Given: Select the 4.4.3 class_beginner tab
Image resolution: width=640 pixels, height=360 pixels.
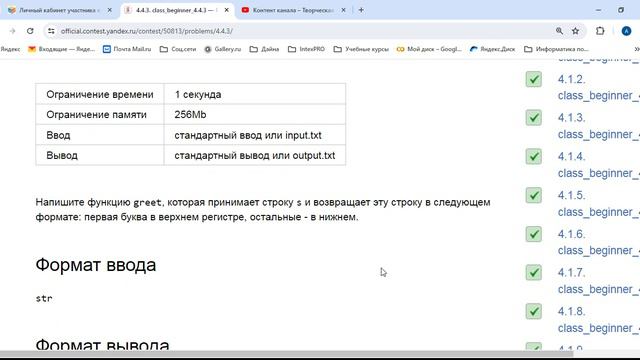Looking at the screenshot, I should click(178, 10).
